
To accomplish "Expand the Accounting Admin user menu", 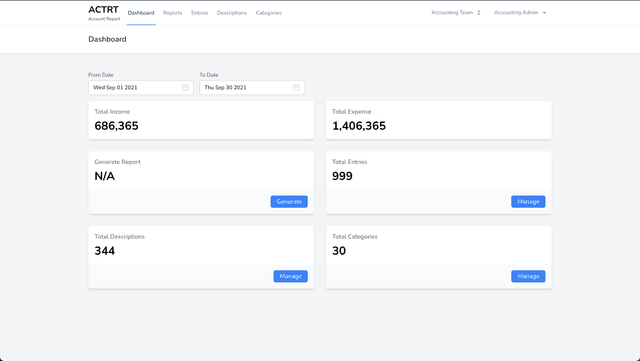I will (x=520, y=13).
